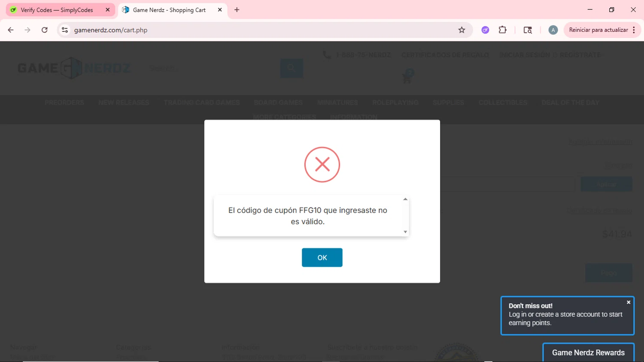The height and width of the screenshot is (362, 644).
Task: Click the phone icon beside 1-888-75-NERDZ
Action: tap(327, 55)
